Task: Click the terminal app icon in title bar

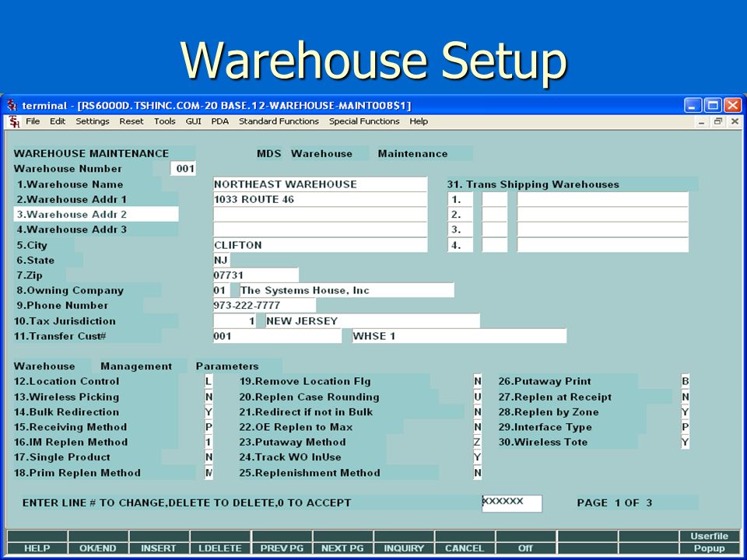Action: click(x=12, y=105)
